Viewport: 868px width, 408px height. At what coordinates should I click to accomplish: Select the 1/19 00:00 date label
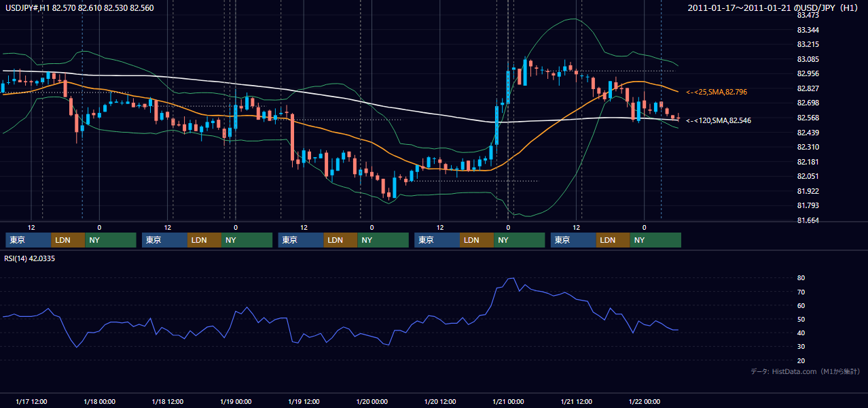pos(236,402)
